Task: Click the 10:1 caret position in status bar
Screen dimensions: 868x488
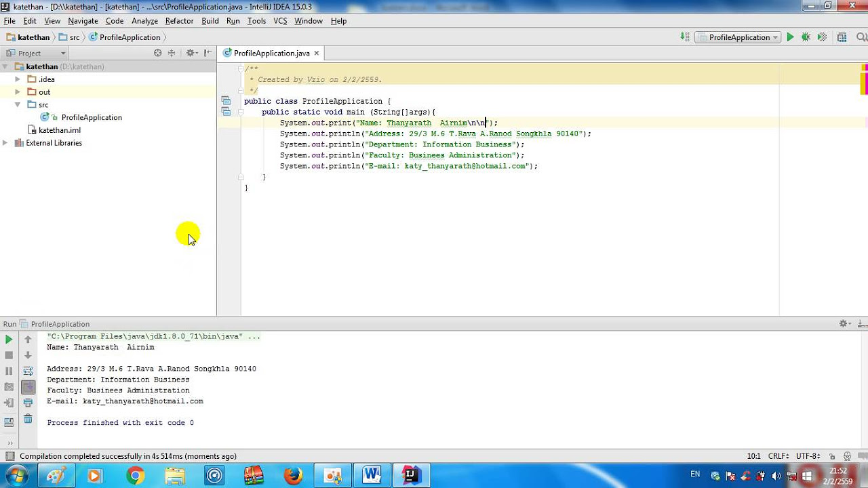Action: point(753,456)
